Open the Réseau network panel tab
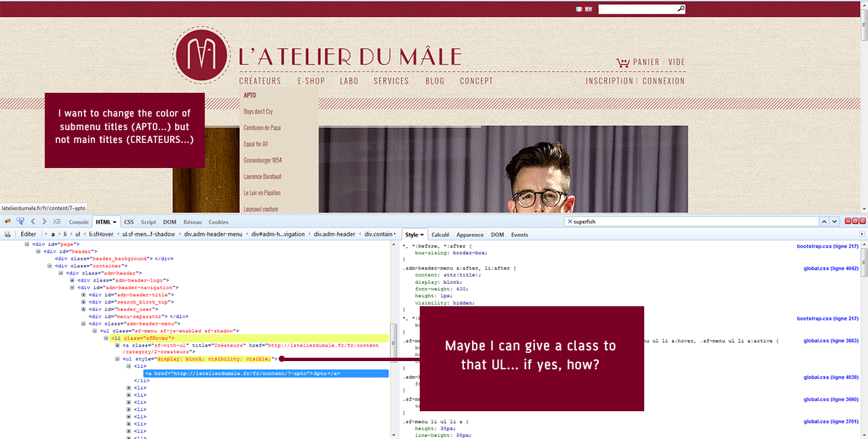Image resolution: width=868 pixels, height=439 pixels. (193, 222)
